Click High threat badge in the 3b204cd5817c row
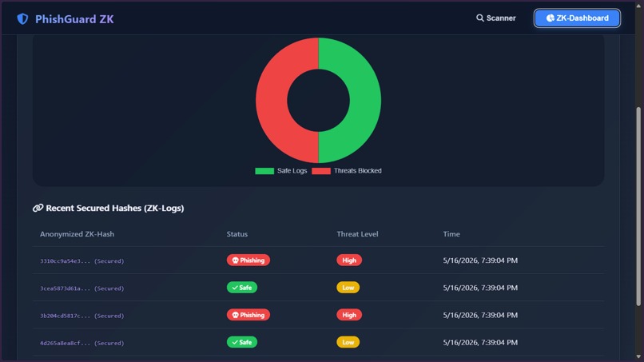 pos(349,315)
